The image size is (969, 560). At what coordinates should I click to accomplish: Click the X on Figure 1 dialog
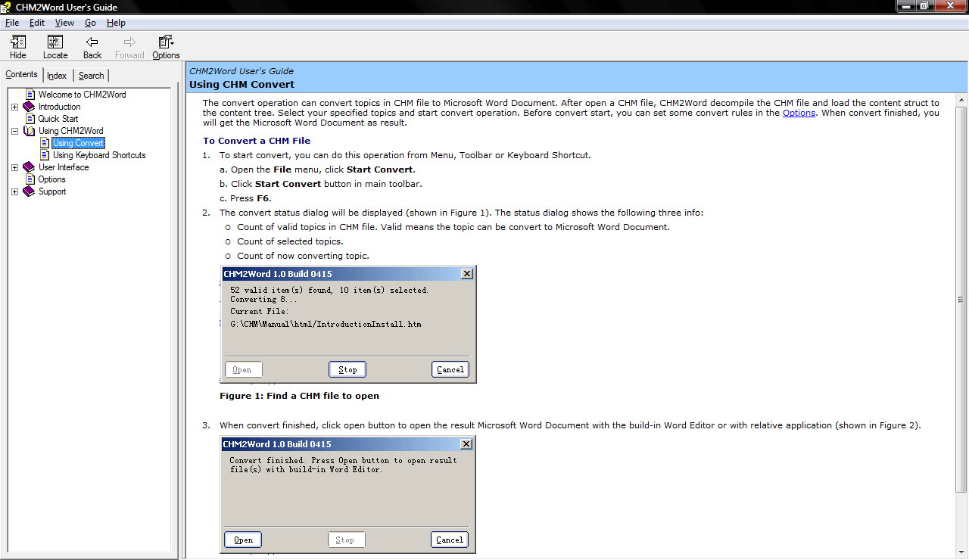(x=467, y=273)
